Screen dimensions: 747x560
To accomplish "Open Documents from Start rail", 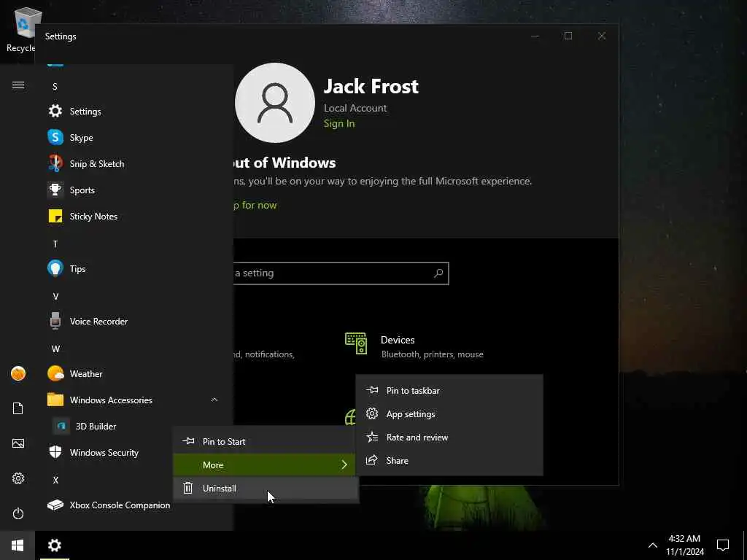I will click(18, 408).
